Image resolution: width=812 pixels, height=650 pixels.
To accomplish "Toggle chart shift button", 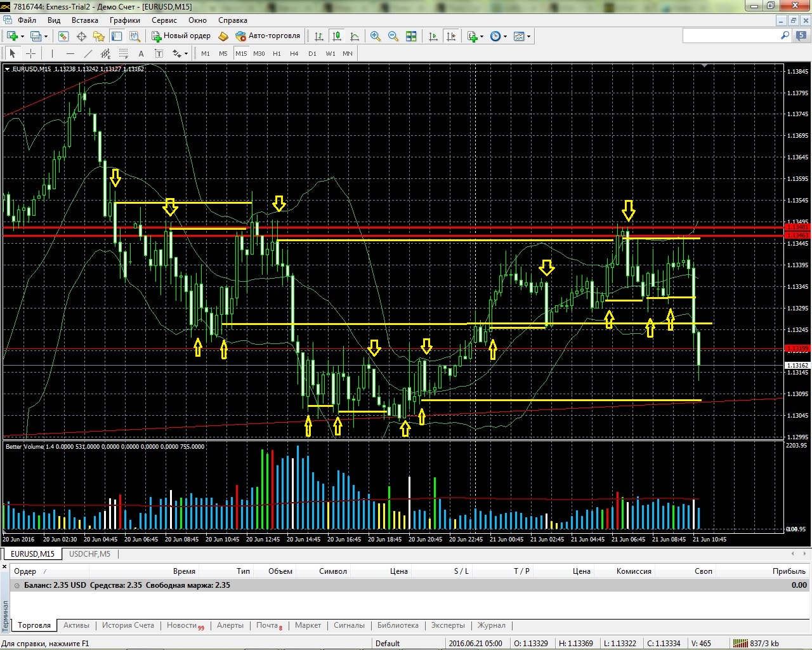I will [x=451, y=36].
